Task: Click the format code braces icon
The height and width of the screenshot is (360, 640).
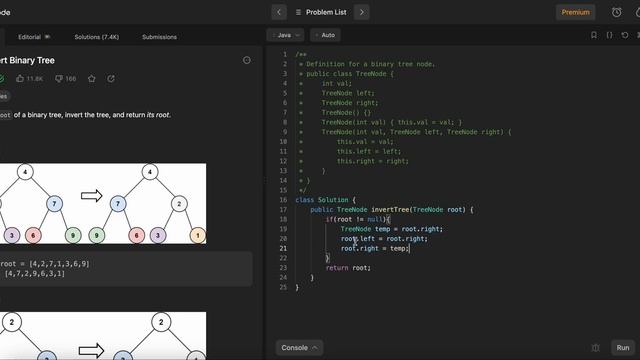Action: pos(609,35)
